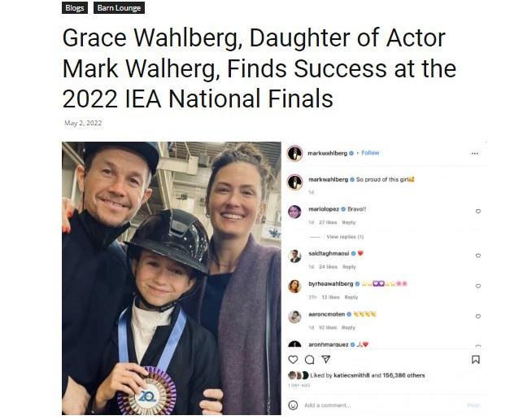Open the three-dot more options menu
The image size is (510, 420).
point(475,153)
